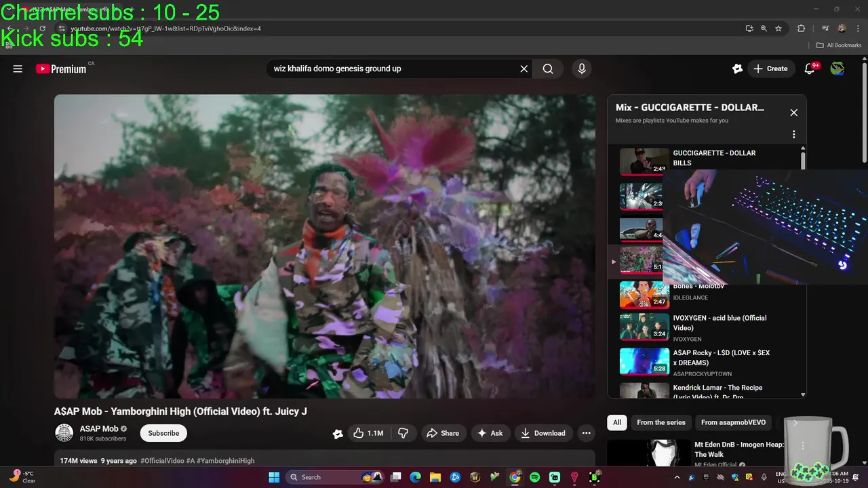The image size is (868, 488).
Task: Open the ASAP Mob channel name link
Action: point(99,428)
